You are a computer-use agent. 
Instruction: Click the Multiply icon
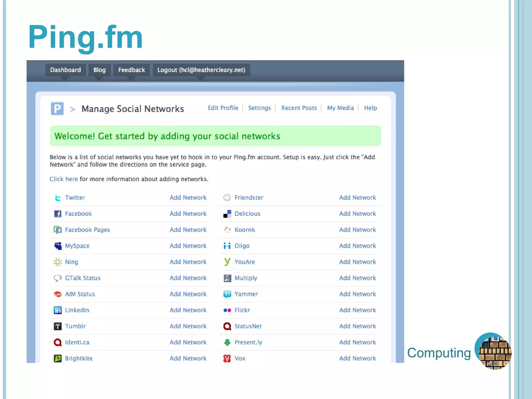227,278
